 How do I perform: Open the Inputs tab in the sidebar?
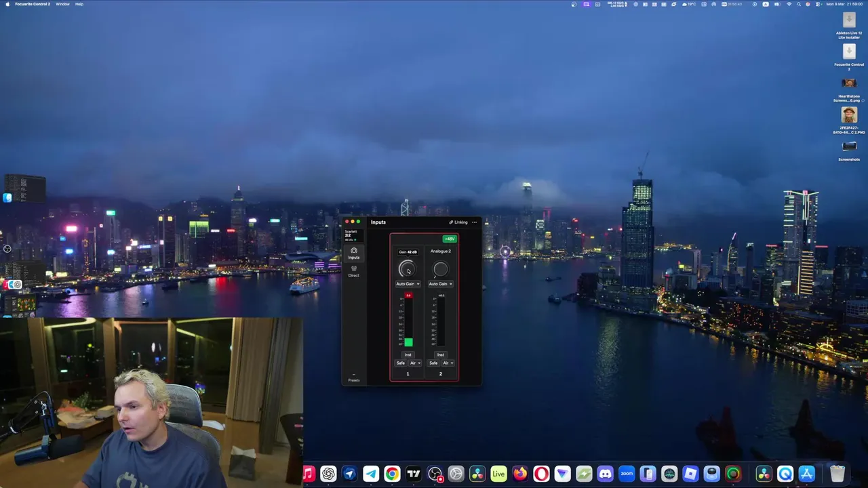point(353,253)
